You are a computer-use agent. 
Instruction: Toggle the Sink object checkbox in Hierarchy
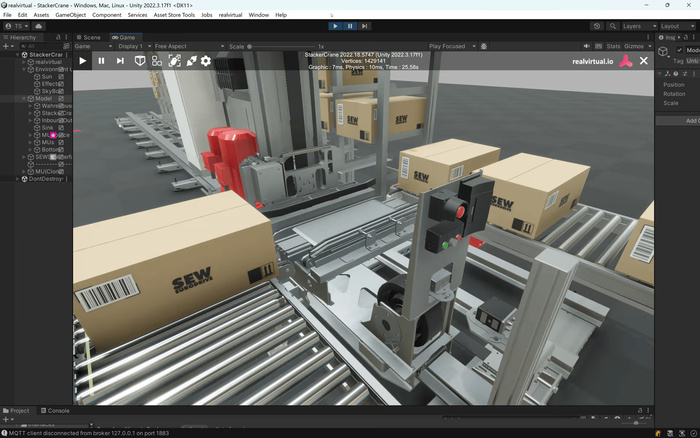tap(61, 128)
